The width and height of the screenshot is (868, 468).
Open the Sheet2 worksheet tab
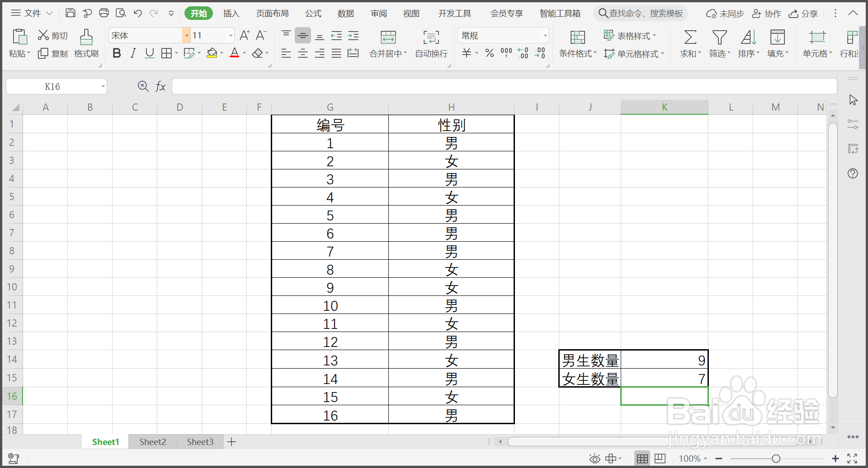pos(153,442)
